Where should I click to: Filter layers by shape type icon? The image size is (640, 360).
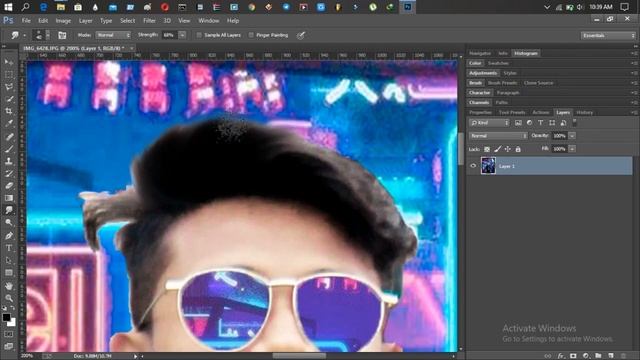(x=552, y=123)
